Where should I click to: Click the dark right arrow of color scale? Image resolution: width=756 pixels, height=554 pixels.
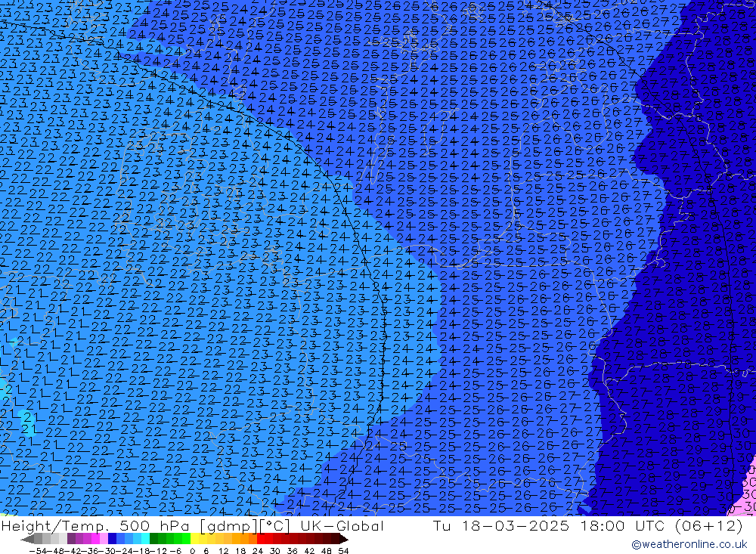coord(344,539)
